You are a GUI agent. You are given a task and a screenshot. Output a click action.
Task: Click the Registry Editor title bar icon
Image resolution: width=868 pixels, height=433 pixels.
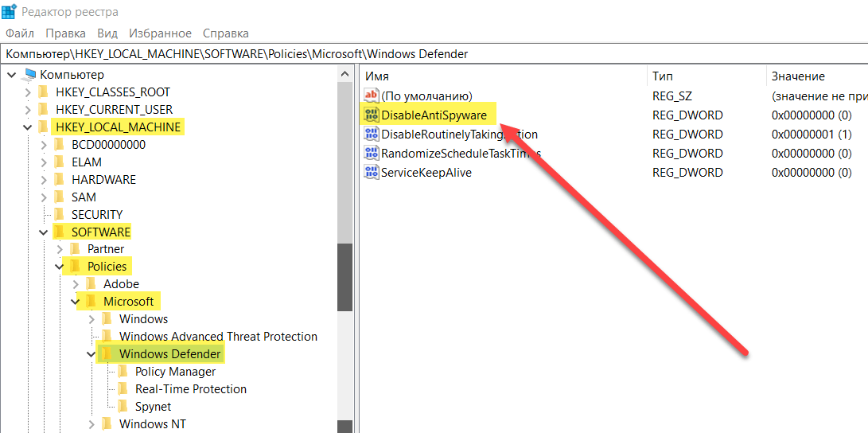pyautogui.click(x=10, y=11)
